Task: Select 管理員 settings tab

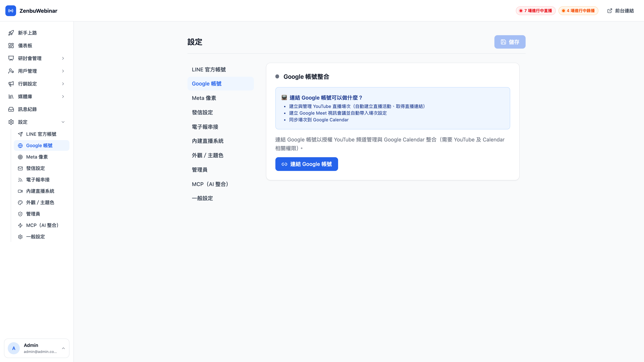Action: coord(221,170)
